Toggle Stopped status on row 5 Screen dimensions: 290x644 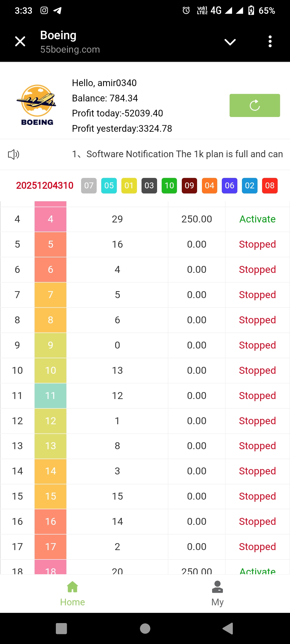pos(257,244)
